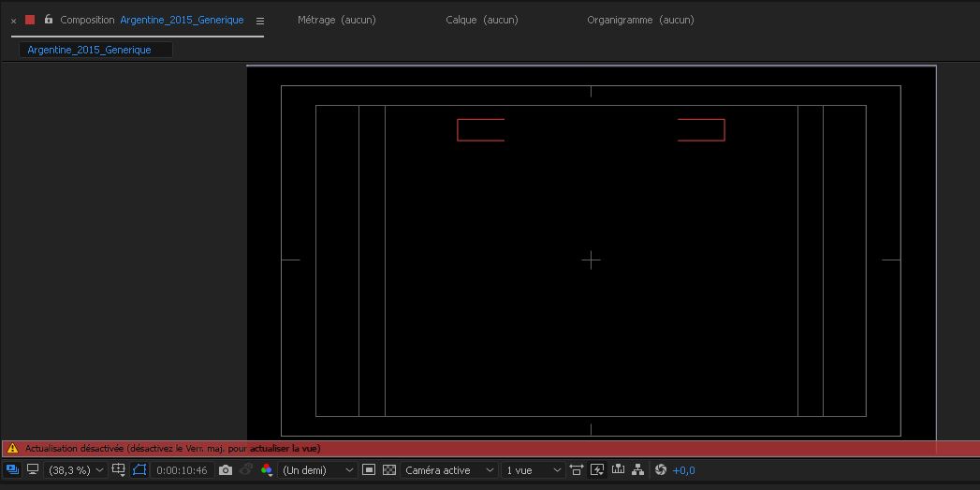Open the timeline icon in the viewer bar
Image resolution: width=980 pixels, height=490 pixels.
(618, 469)
